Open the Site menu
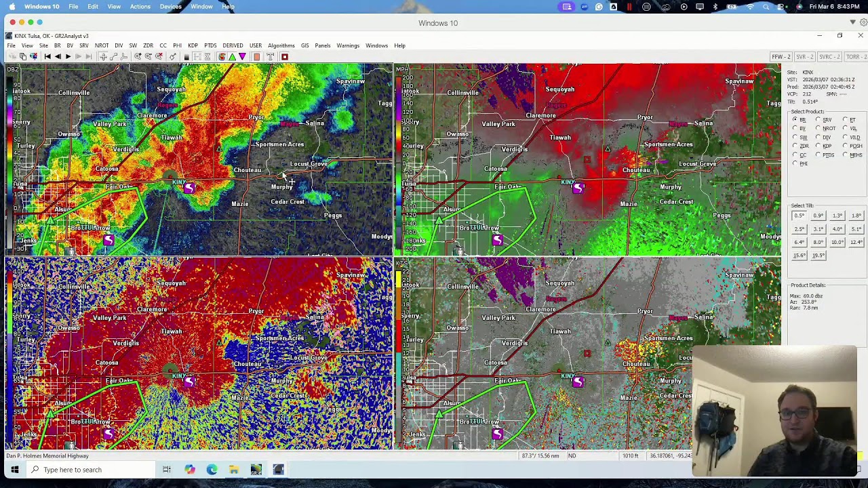The width and height of the screenshot is (868, 488). [x=43, y=45]
